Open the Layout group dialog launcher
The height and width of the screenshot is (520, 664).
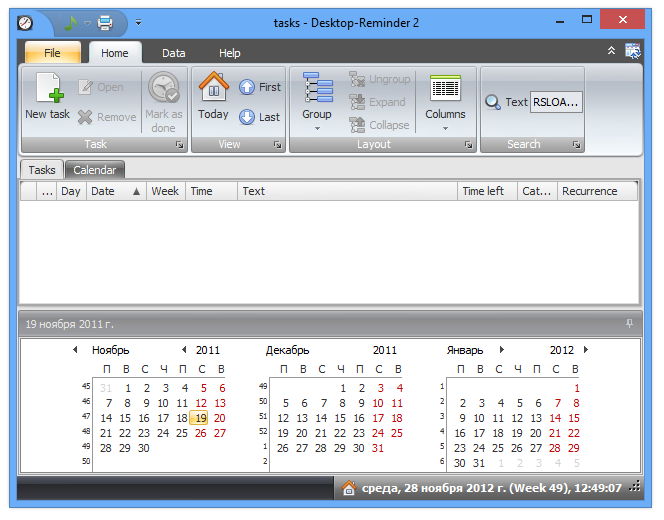[x=468, y=145]
